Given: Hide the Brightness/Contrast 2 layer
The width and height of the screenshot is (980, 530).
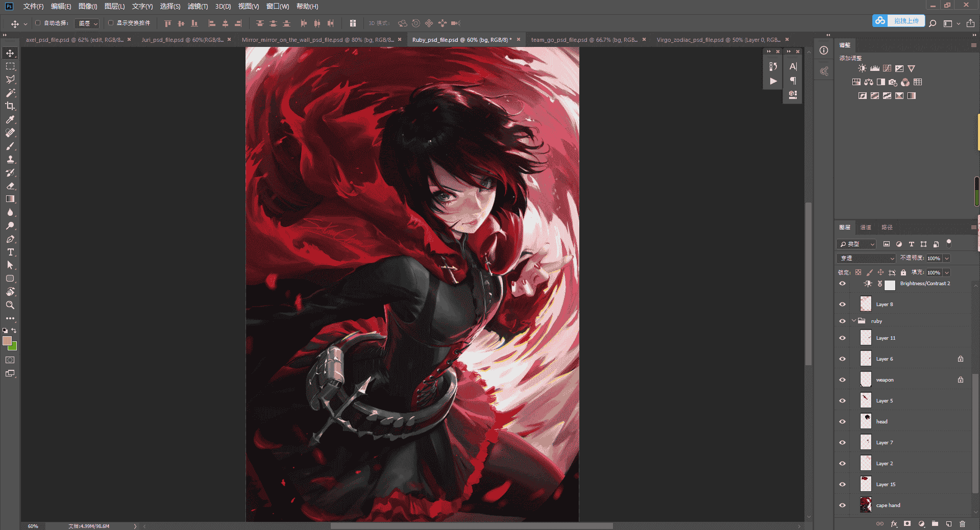Looking at the screenshot, I should (842, 284).
